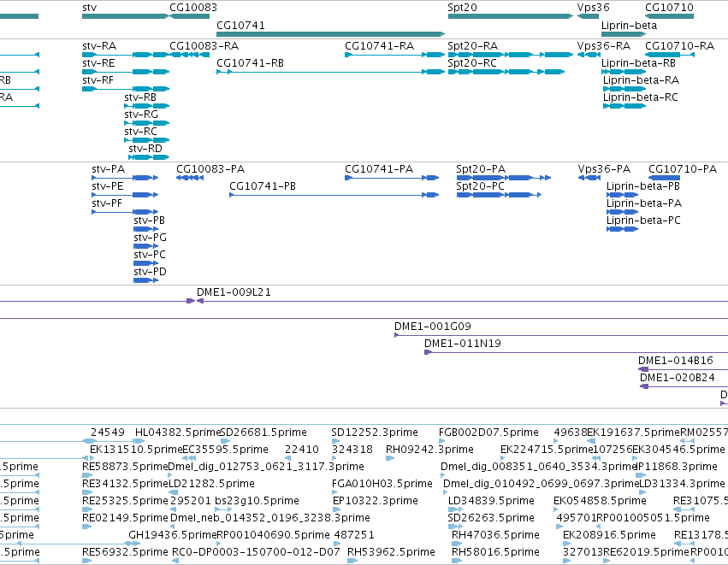Click the RH53962.5prime label
This screenshot has width=728, height=565.
click(x=392, y=552)
